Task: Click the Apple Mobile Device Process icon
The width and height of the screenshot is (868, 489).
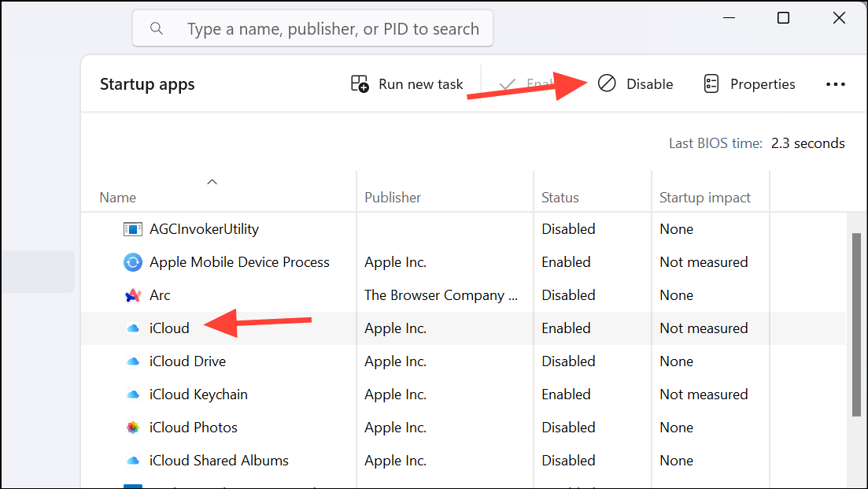Action: tap(133, 262)
